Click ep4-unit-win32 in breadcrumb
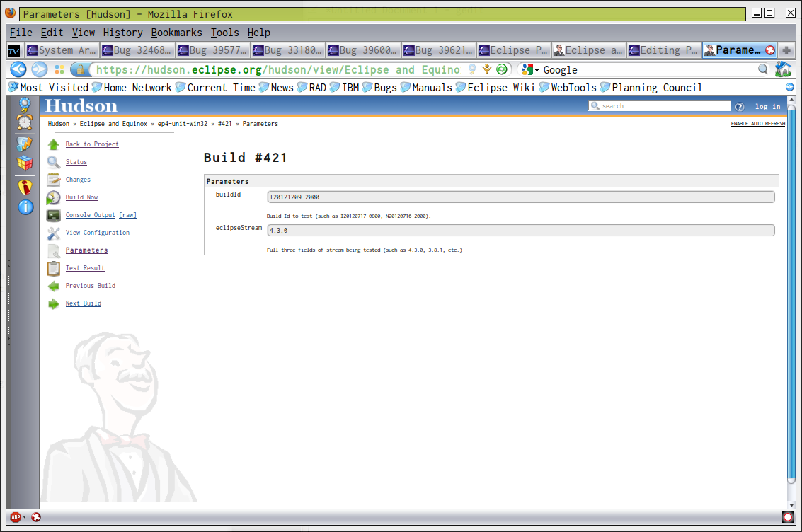The height and width of the screenshot is (532, 802). (x=183, y=124)
